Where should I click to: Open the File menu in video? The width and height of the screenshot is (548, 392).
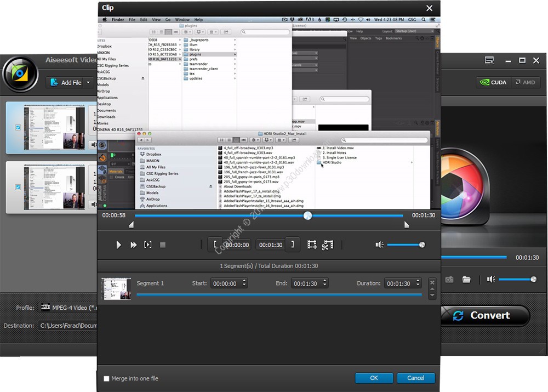132,20
